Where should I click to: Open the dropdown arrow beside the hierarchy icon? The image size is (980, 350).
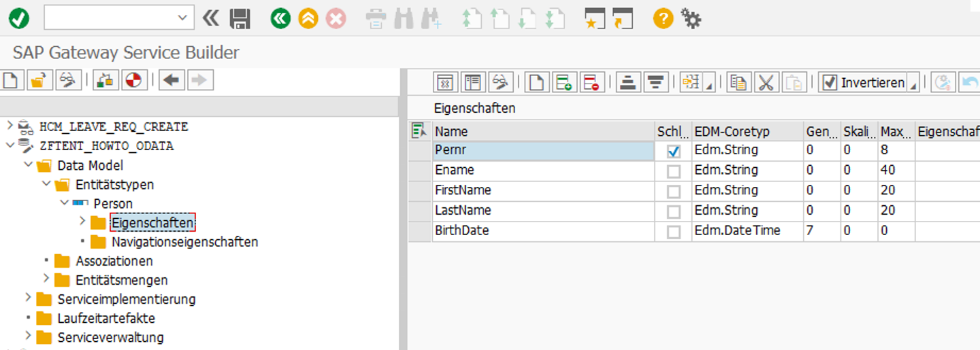(x=708, y=82)
